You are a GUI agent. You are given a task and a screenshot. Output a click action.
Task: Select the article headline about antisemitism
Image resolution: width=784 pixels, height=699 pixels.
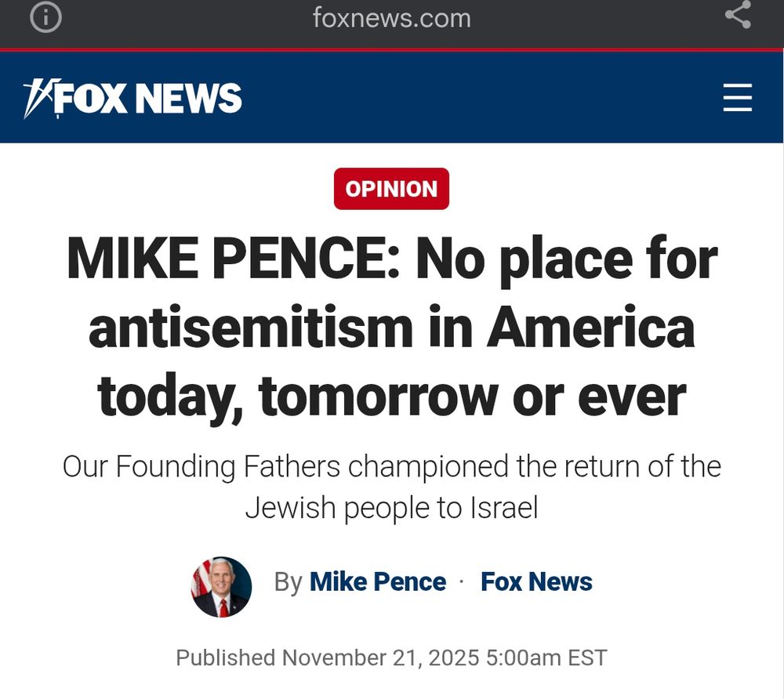point(391,327)
